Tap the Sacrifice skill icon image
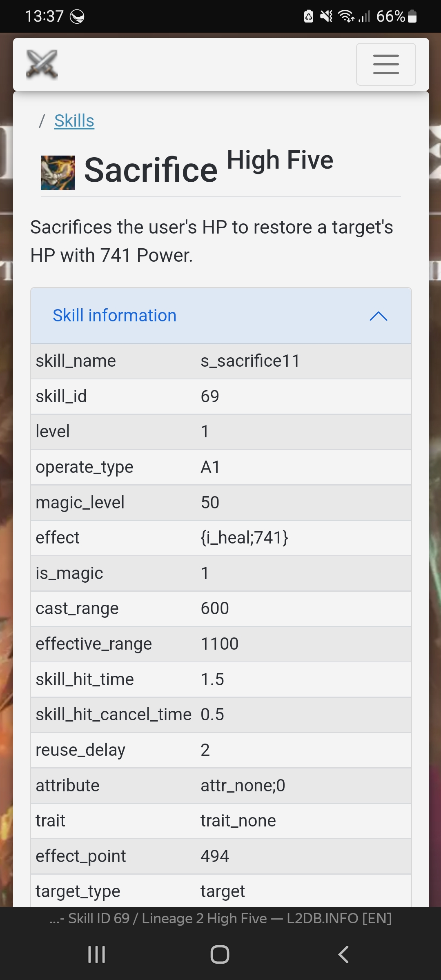This screenshot has width=441, height=980. (x=58, y=172)
